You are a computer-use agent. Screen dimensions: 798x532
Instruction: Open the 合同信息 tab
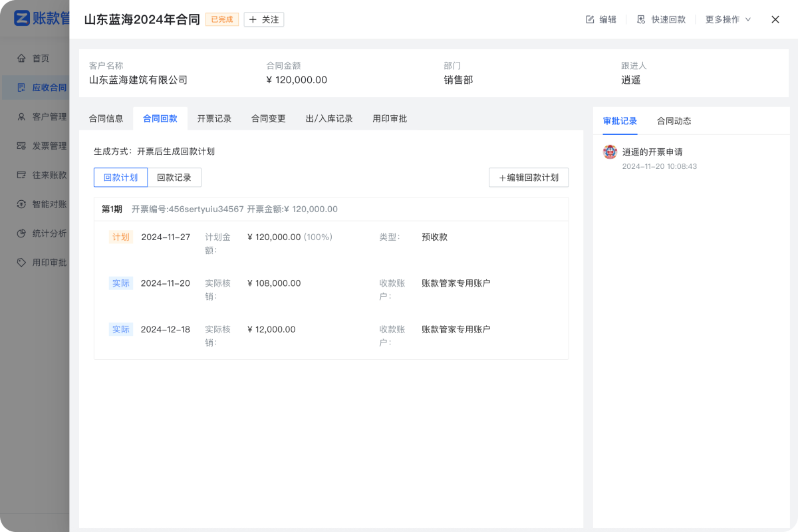[x=106, y=119]
